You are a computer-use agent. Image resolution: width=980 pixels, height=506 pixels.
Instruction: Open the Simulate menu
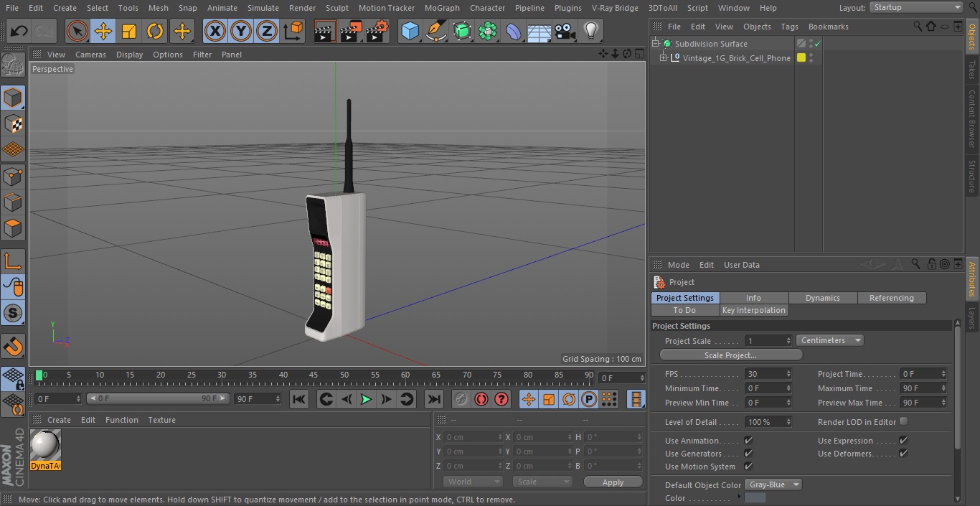263,8
